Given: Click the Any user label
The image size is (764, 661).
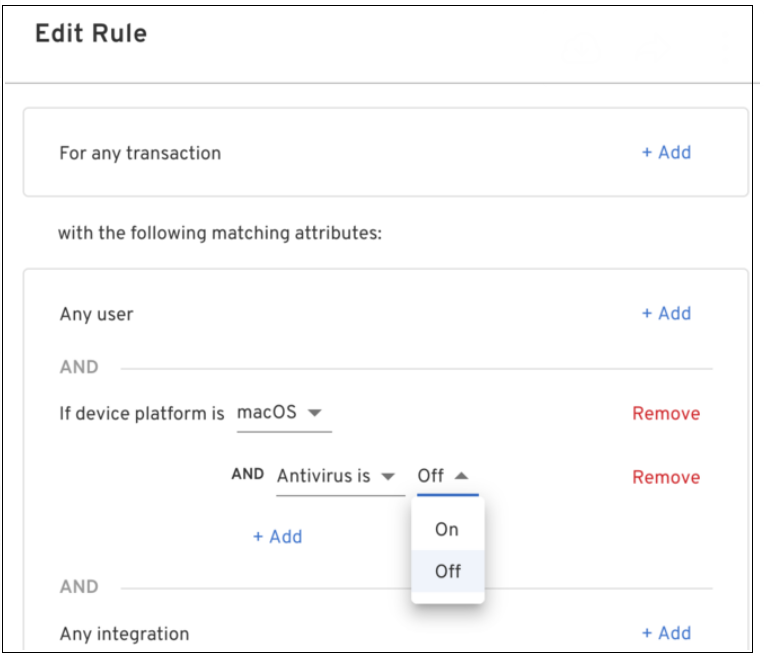Looking at the screenshot, I should pyautogui.click(x=96, y=315).
